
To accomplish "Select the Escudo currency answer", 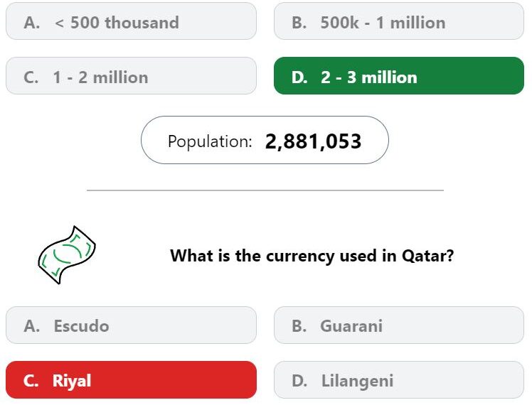I will (131, 325).
